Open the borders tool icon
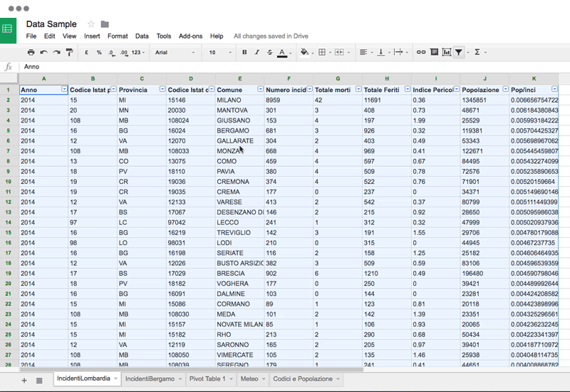This screenshot has width=570, height=392. pos(322,52)
